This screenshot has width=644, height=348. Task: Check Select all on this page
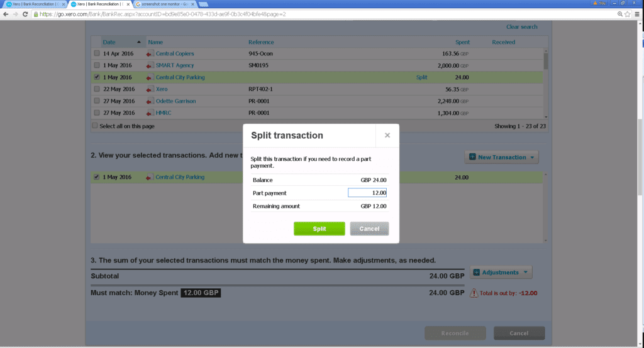tap(95, 126)
